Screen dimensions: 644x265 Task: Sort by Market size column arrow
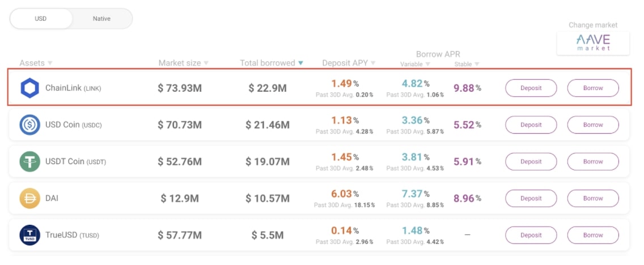point(206,63)
